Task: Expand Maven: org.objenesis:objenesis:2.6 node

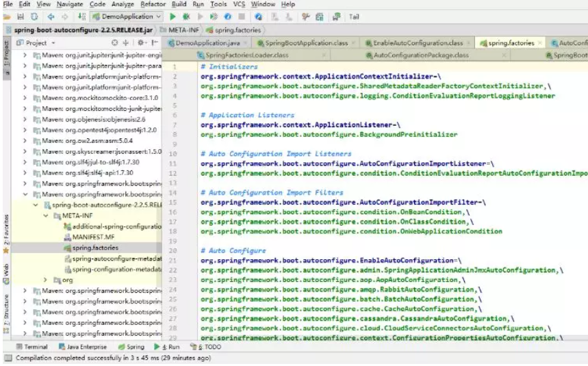Action: pos(25,120)
